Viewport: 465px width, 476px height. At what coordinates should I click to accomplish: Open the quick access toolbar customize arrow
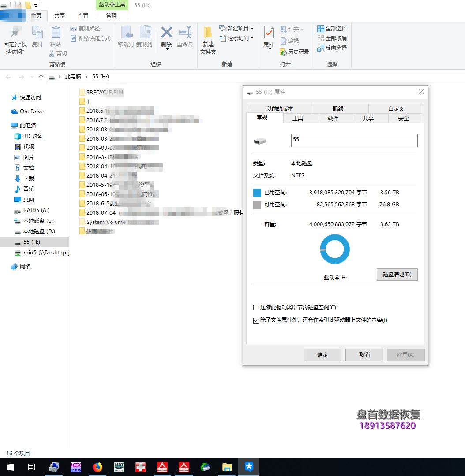pyautogui.click(x=36, y=5)
